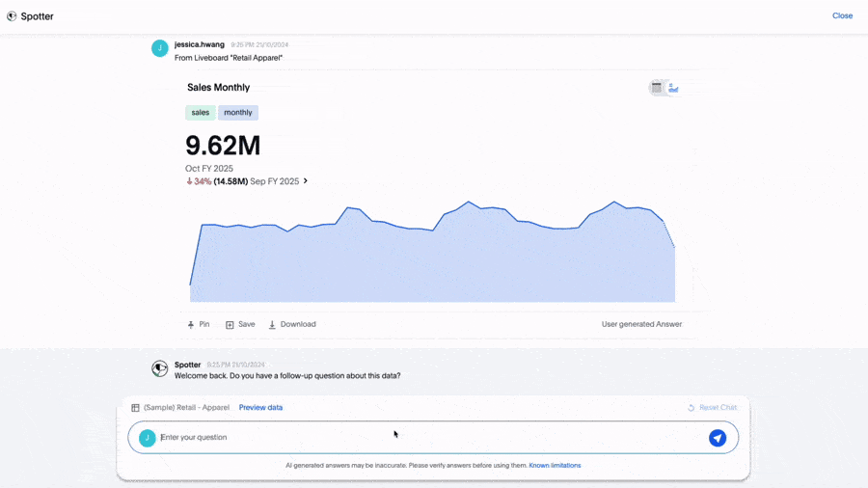Send the question with arrow button
This screenshot has height=488, width=868.
tap(718, 438)
